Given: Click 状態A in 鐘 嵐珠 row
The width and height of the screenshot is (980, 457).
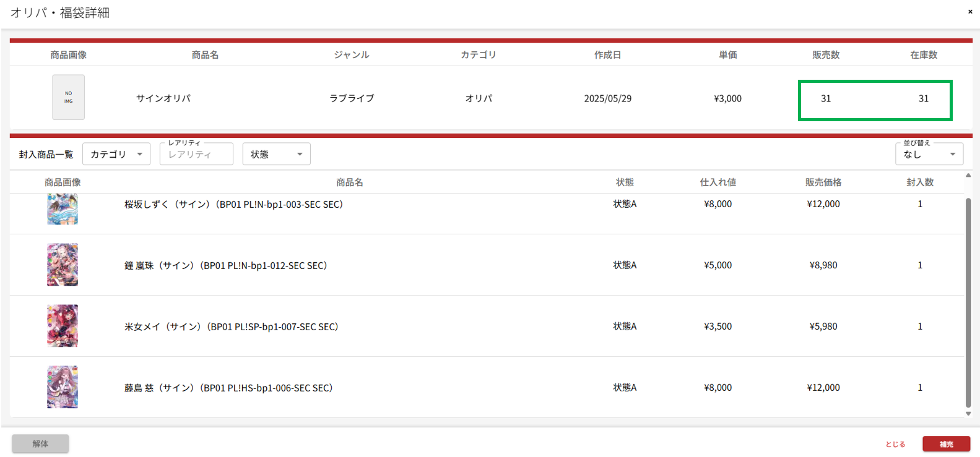Looking at the screenshot, I should pos(625,265).
